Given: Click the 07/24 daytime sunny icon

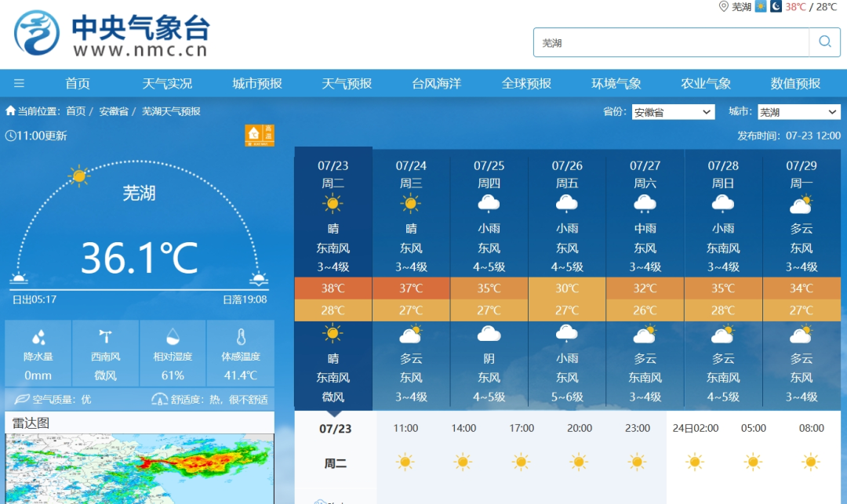Looking at the screenshot, I should (410, 204).
